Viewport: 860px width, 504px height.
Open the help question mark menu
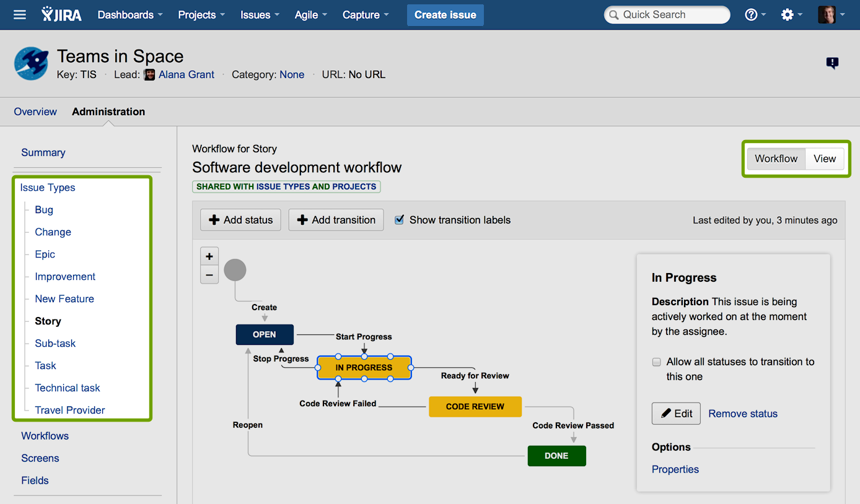(x=755, y=15)
